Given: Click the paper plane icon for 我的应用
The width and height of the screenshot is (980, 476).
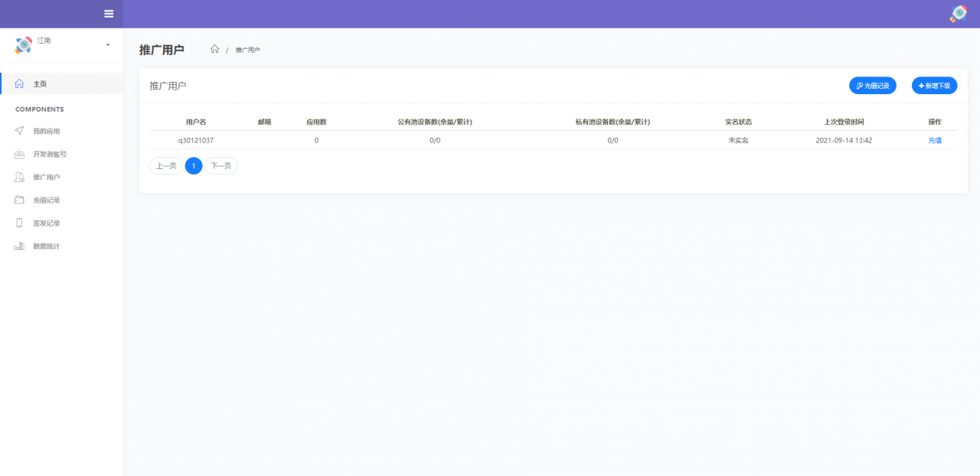Looking at the screenshot, I should pyautogui.click(x=19, y=131).
